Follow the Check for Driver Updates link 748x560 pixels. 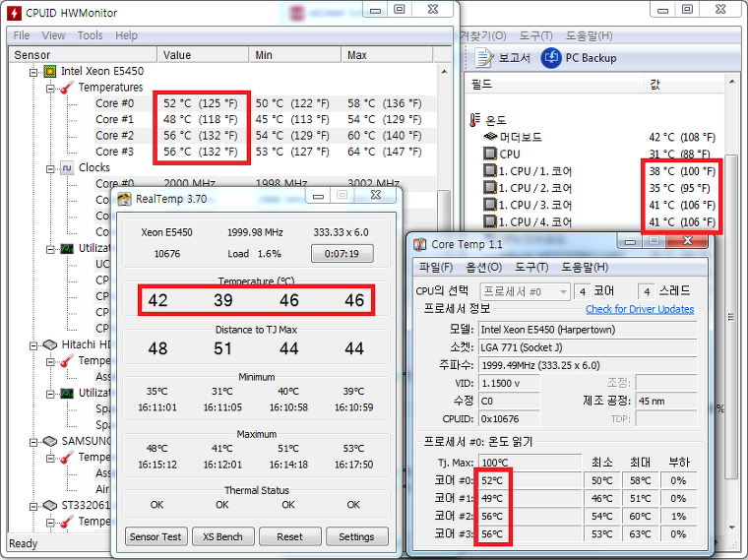(640, 309)
